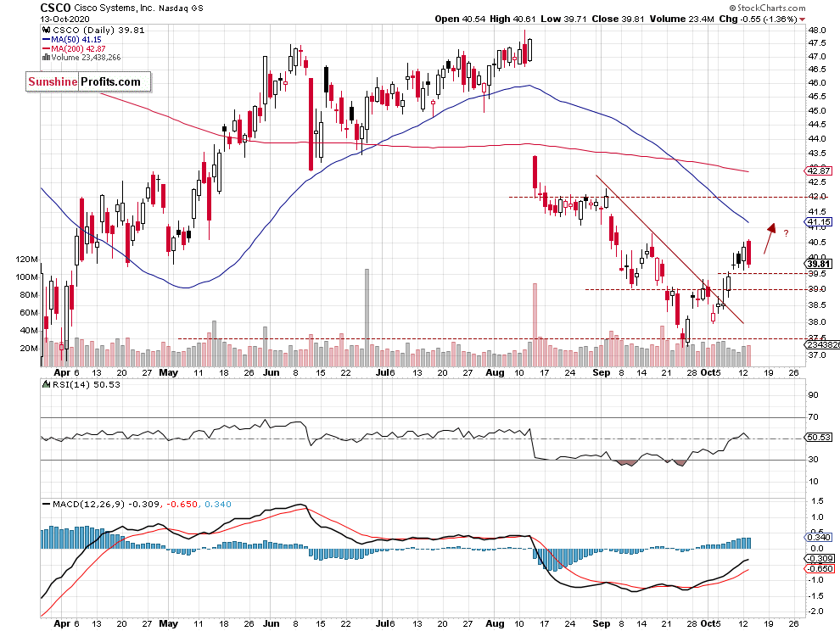Click the 20M label on the volume axis
The width and height of the screenshot is (840, 631).
[30, 349]
